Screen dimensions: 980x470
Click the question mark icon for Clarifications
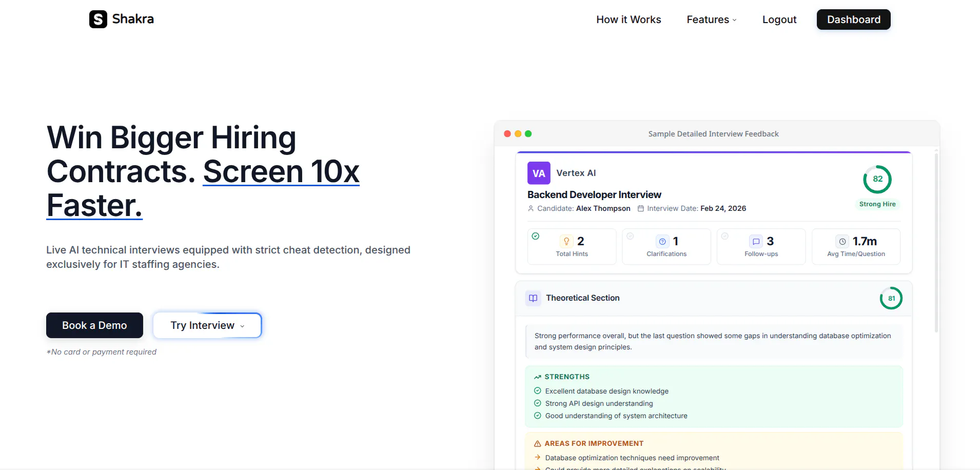662,241
